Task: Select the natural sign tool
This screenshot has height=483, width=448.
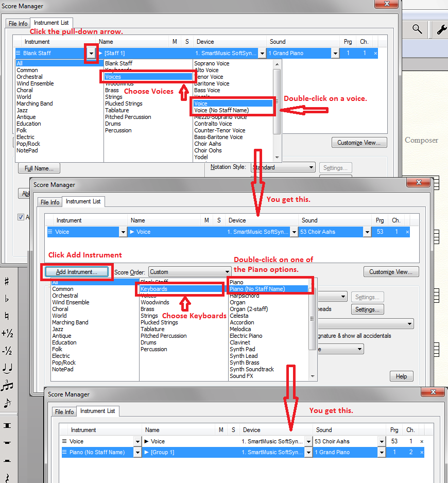Action: [x=7, y=316]
